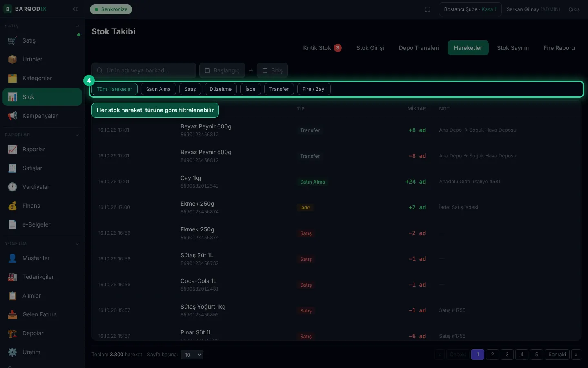Open the e-Belgeler document icon
588x368 pixels.
coord(12,224)
